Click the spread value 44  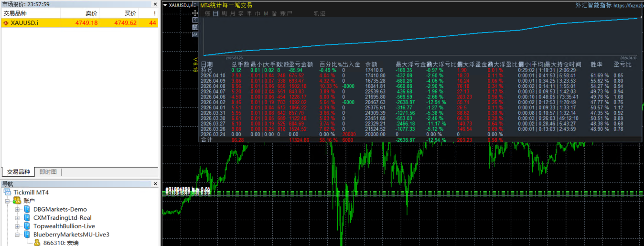(152, 22)
